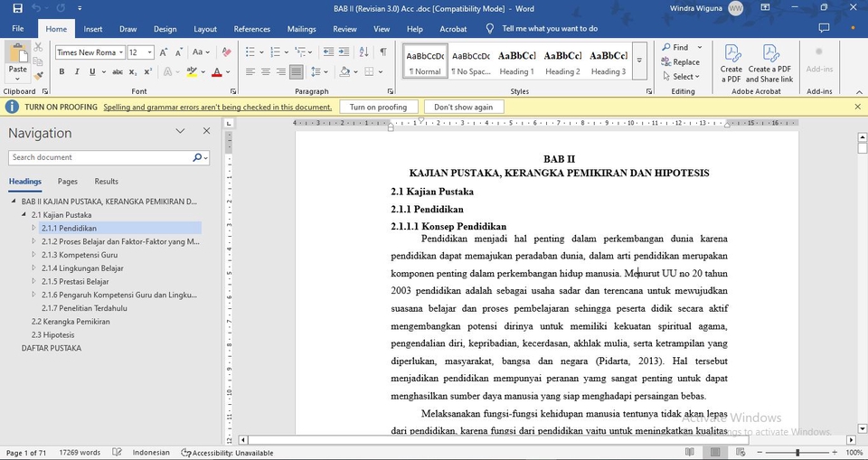Toggle Underline formatting

point(92,72)
